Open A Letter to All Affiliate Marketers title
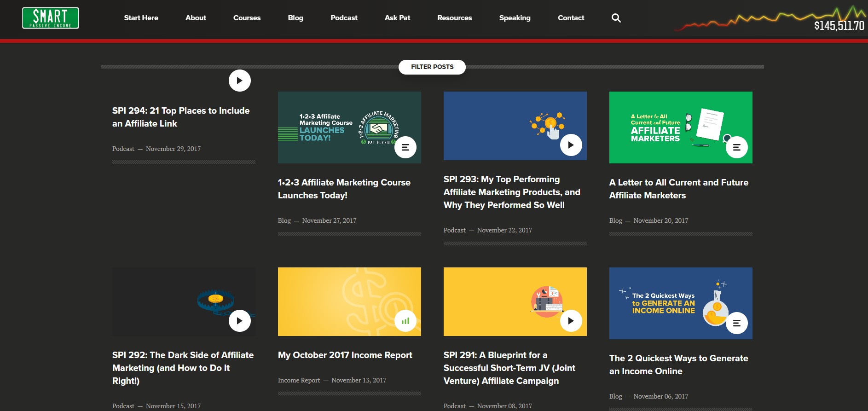 tap(679, 189)
